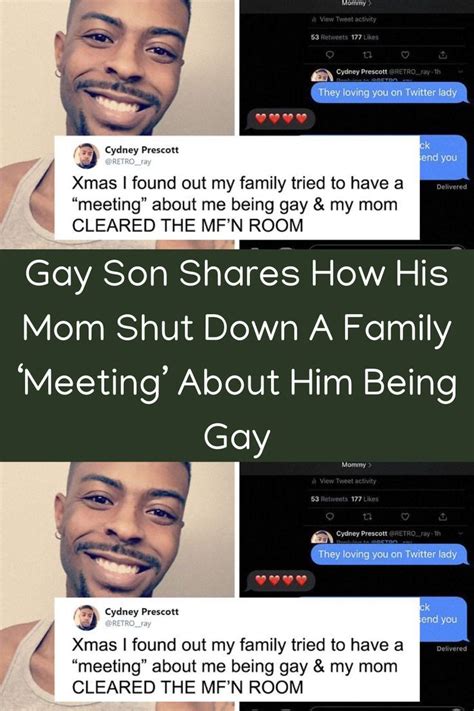
Task: Tap the heart like icon in lower screenshot
Action: [x=406, y=516]
